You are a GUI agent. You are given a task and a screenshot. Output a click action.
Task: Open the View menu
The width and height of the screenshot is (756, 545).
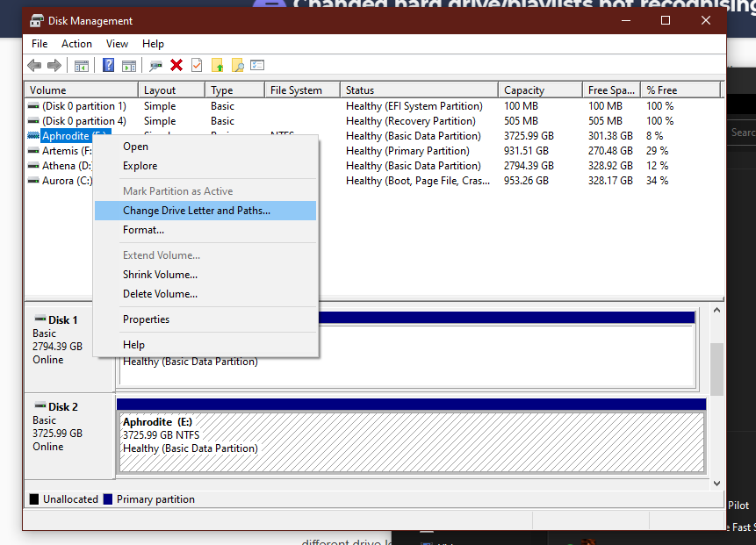coord(117,44)
